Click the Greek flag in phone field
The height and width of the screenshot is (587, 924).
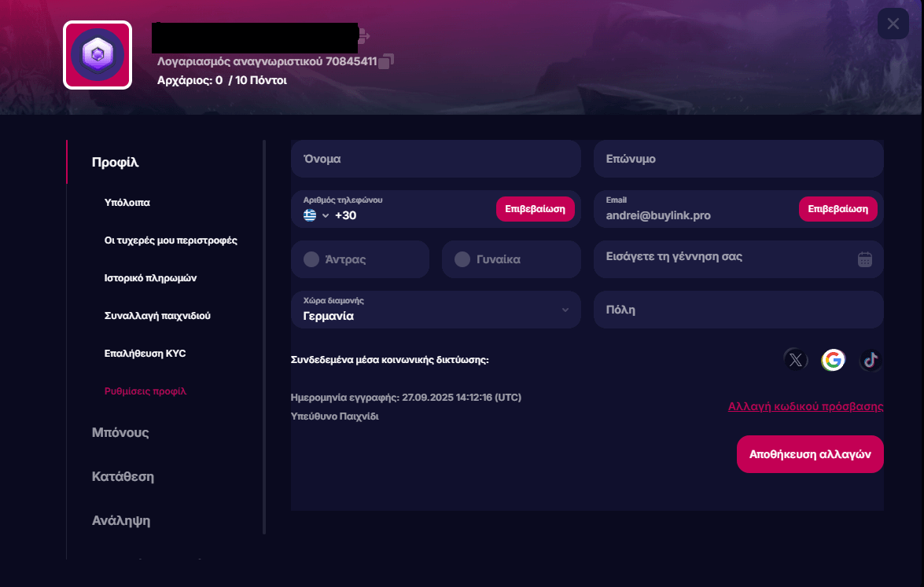click(x=310, y=215)
